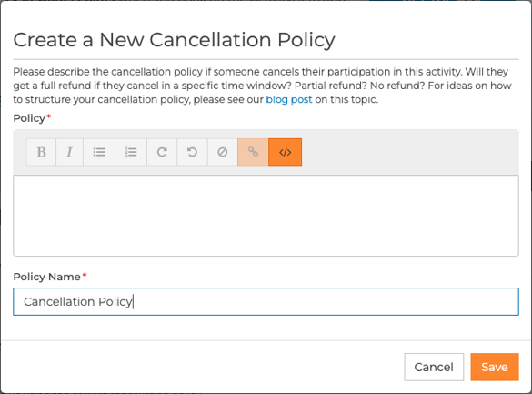
Task: Remove formatting using the circle-slash icon
Action: click(x=223, y=152)
